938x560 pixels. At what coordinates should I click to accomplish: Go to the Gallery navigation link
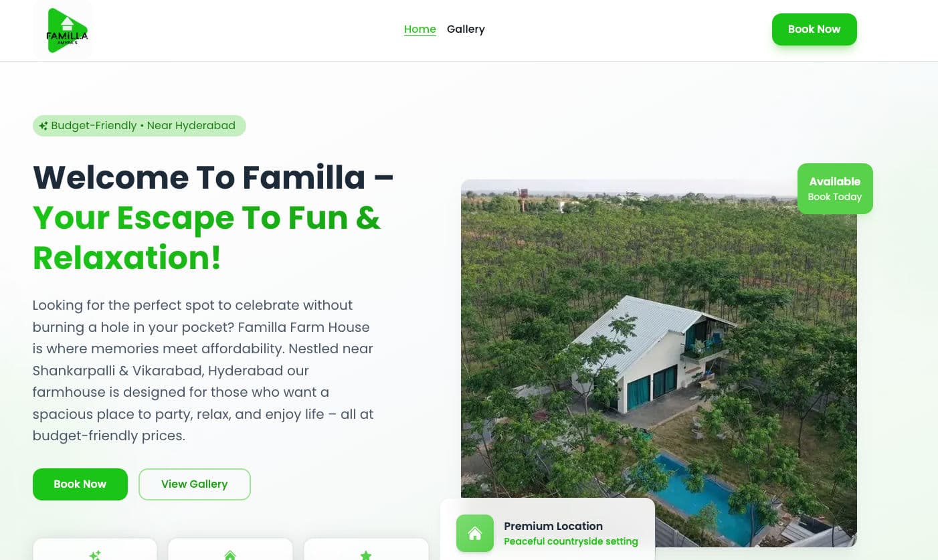pyautogui.click(x=466, y=29)
